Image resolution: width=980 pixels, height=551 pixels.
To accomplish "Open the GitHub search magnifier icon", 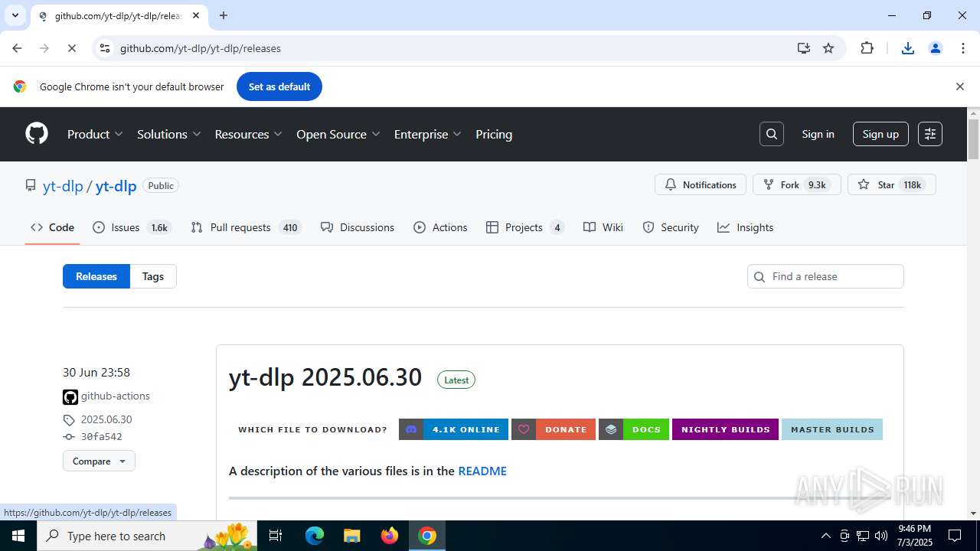I will [772, 134].
